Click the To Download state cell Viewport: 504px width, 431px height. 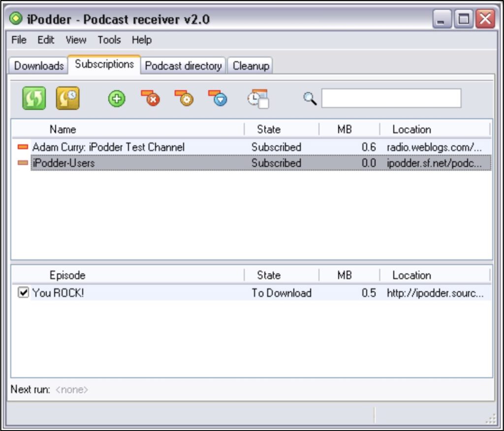pos(281,293)
